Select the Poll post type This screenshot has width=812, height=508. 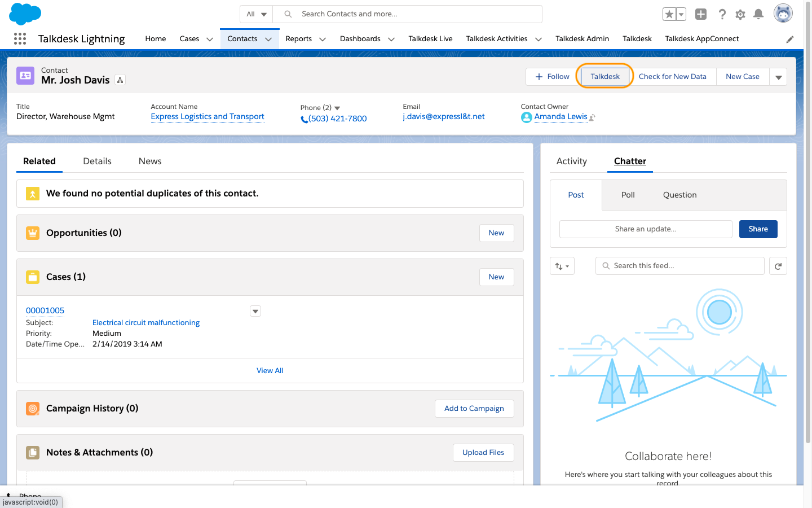[628, 195]
